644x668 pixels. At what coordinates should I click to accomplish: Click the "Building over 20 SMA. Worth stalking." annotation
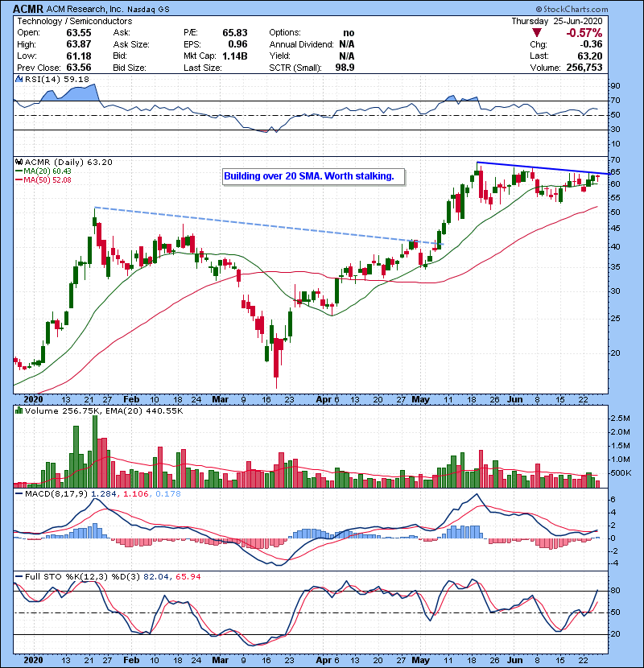pos(309,176)
